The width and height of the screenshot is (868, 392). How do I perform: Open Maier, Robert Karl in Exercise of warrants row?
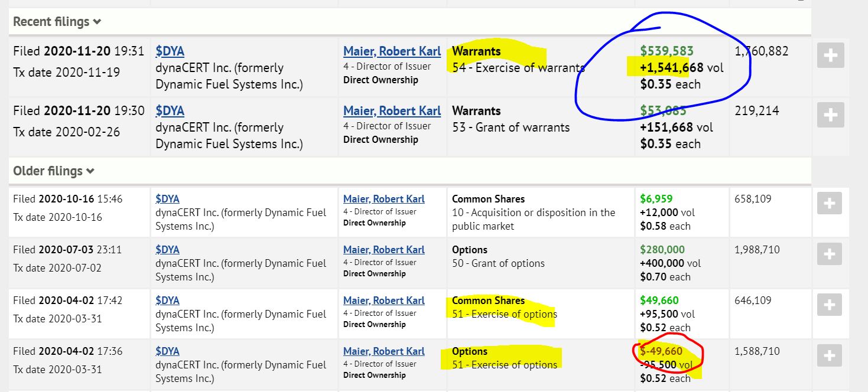[392, 51]
